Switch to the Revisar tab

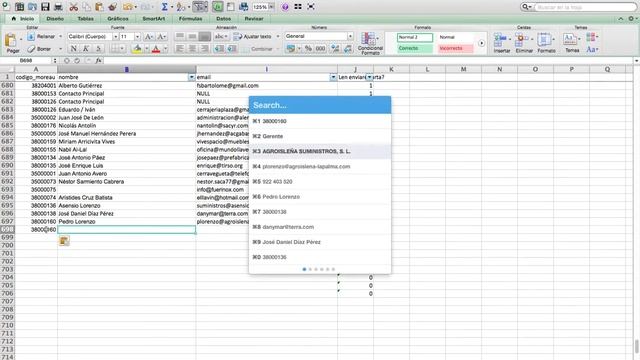click(x=254, y=19)
